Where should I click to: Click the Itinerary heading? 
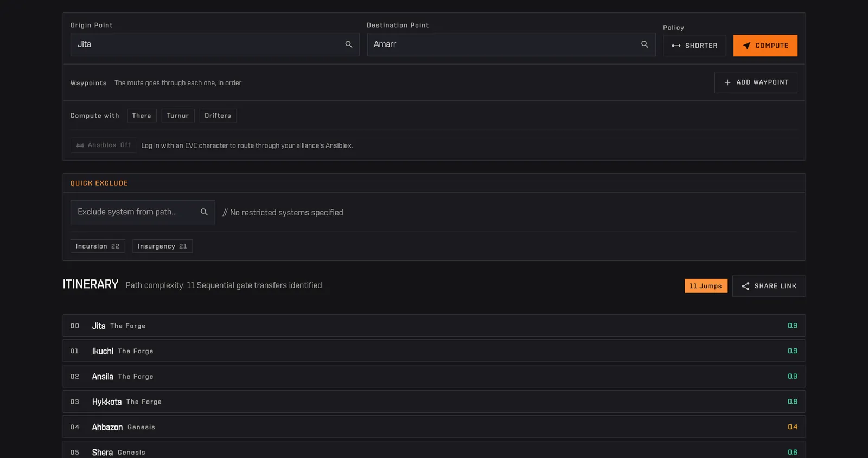coord(91,284)
